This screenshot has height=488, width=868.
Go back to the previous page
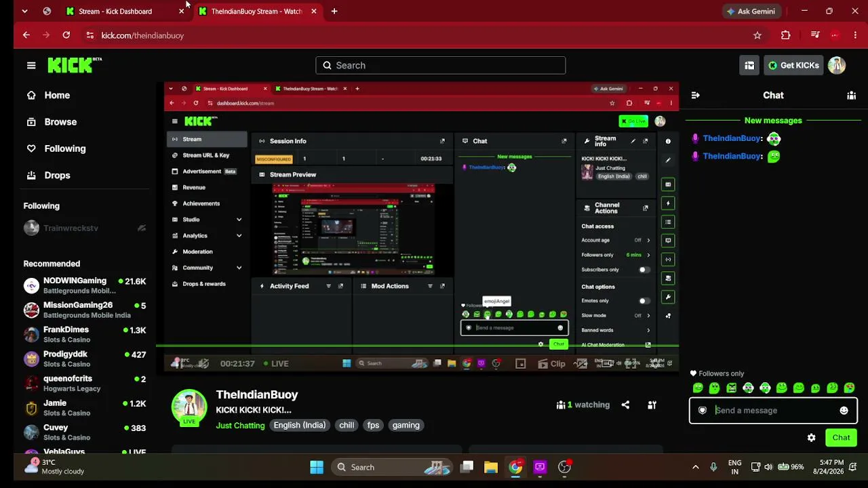26,35
